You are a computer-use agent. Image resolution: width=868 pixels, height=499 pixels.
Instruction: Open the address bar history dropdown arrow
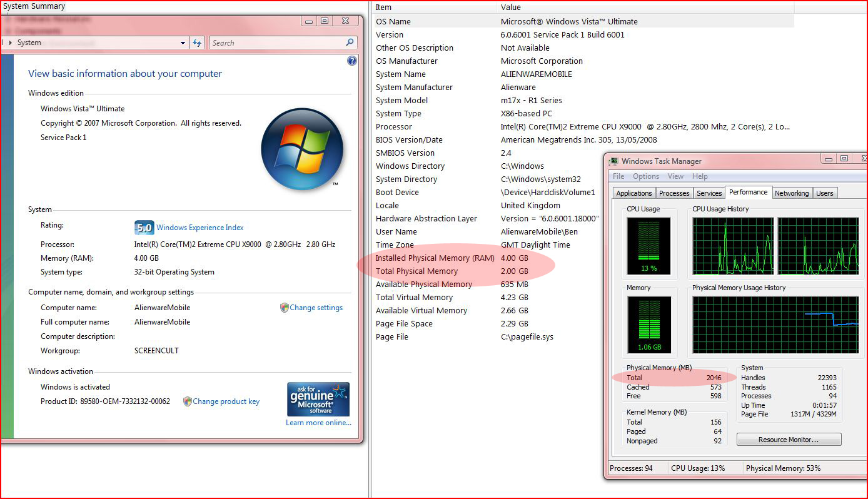point(183,43)
